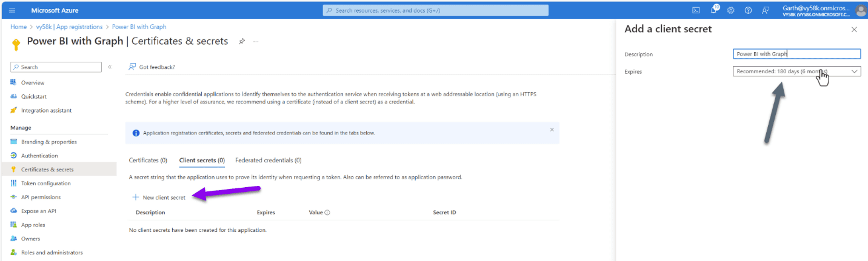Open Power BI with Graph breadcrumb

[139, 27]
